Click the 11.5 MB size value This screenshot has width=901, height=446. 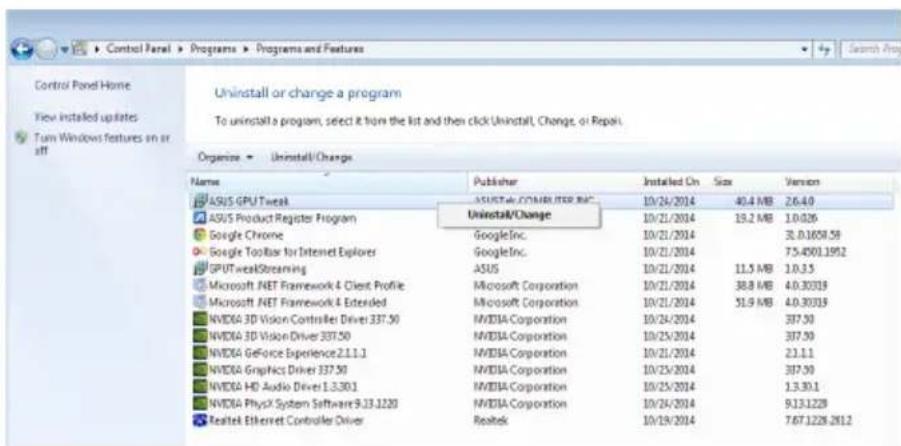point(754,268)
